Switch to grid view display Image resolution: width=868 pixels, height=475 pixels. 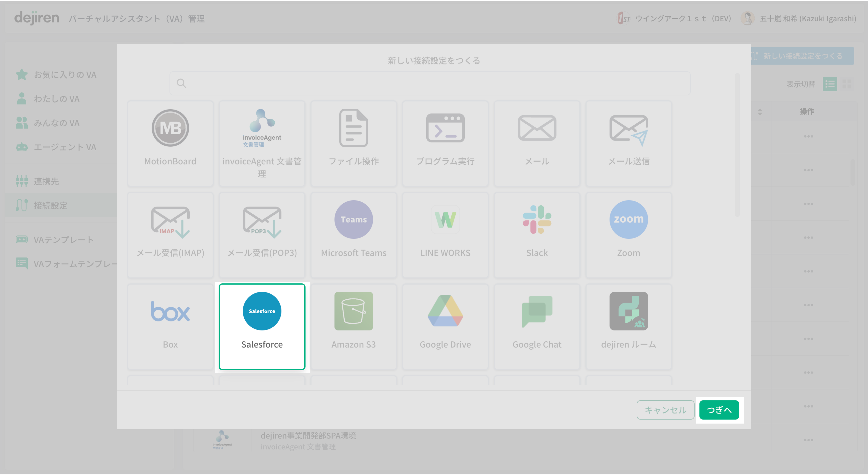(x=846, y=84)
